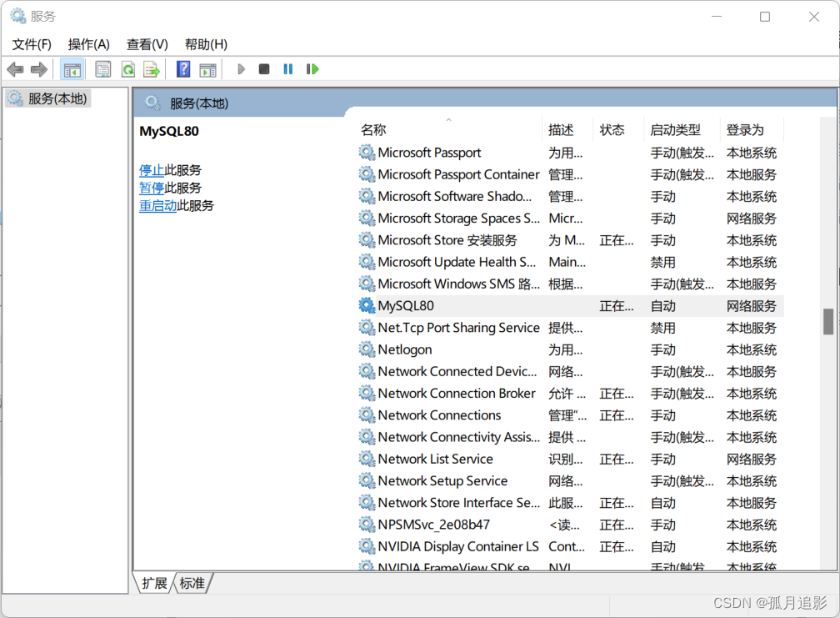This screenshot has width=840, height=618.
Task: Click gear icon beside Microsoft Passport Container
Action: (x=367, y=174)
